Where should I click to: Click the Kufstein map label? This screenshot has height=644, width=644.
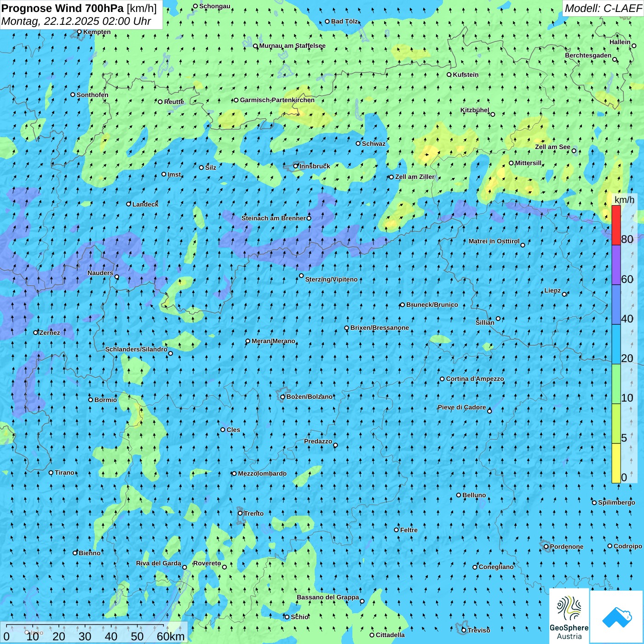[466, 75]
